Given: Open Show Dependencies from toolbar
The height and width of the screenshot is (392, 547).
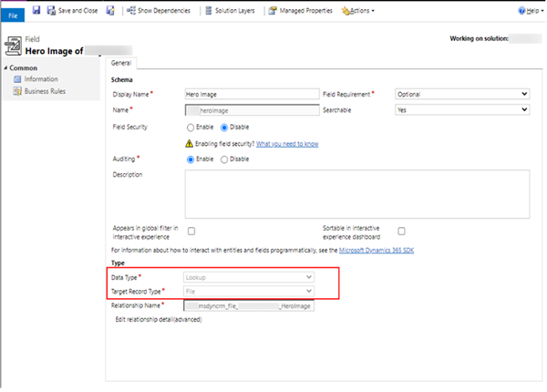Looking at the screenshot, I should pyautogui.click(x=160, y=10).
